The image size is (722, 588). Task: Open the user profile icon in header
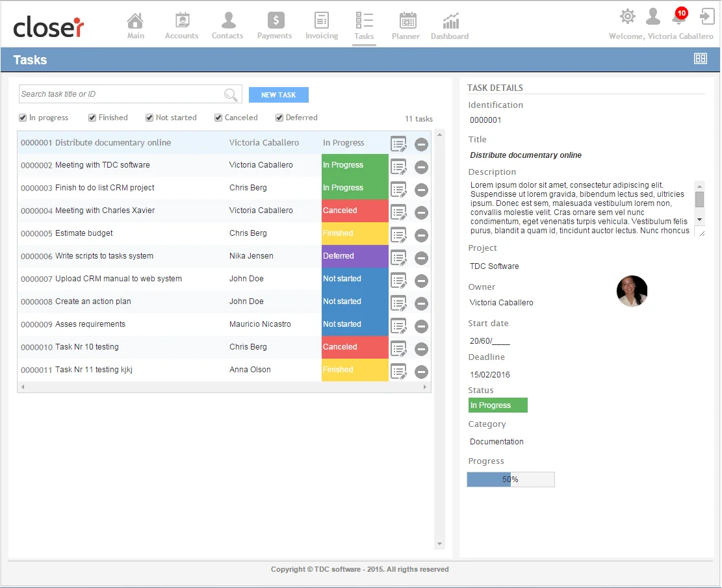pos(653,17)
